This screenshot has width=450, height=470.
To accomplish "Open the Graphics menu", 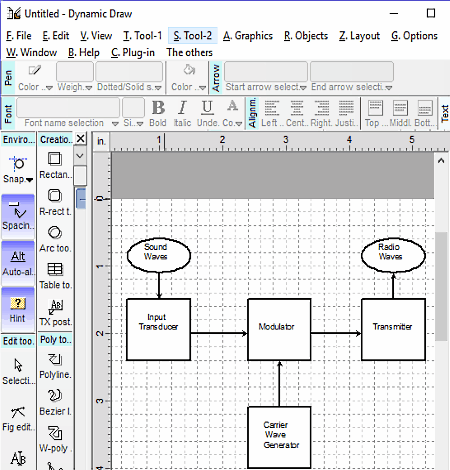I will click(248, 36).
